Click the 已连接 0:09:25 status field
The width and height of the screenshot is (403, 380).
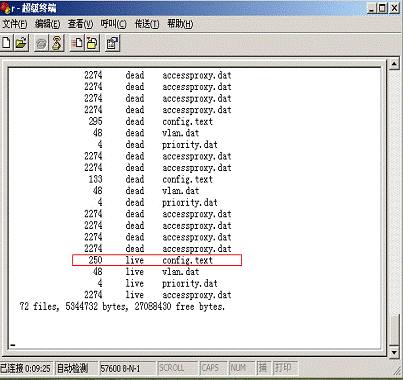pyautogui.click(x=26, y=368)
